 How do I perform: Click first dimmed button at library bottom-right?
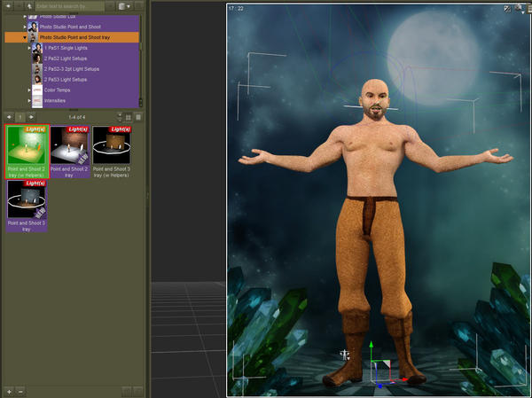click(x=127, y=392)
